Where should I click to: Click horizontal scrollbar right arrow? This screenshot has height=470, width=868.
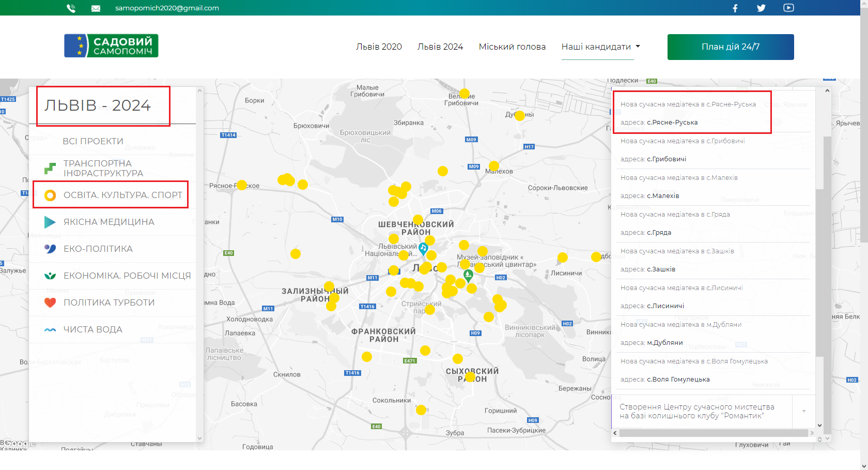(x=812, y=433)
